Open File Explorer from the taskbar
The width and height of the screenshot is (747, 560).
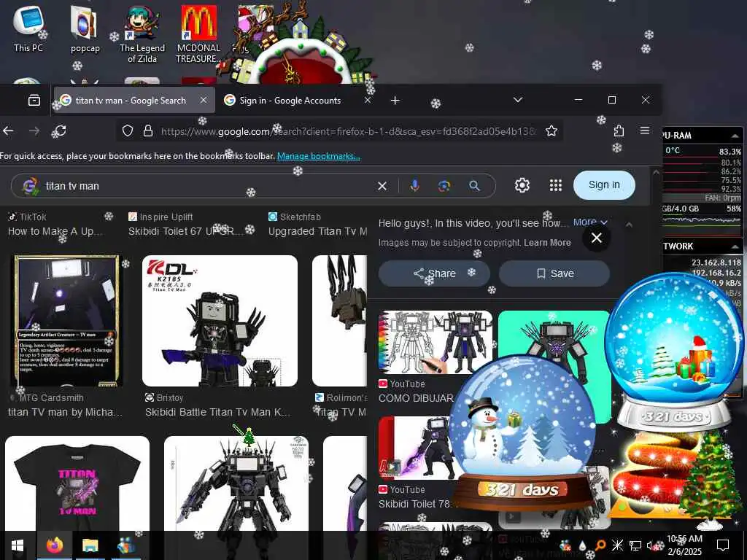pyautogui.click(x=90, y=545)
